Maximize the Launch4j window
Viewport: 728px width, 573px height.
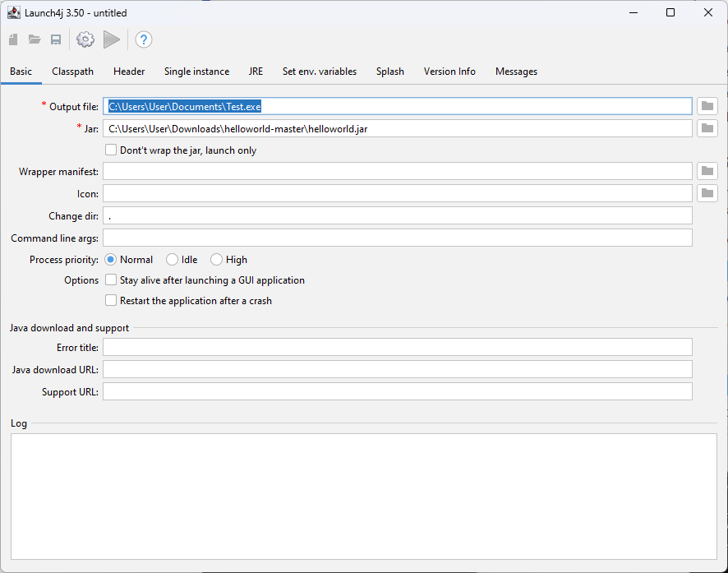670,12
